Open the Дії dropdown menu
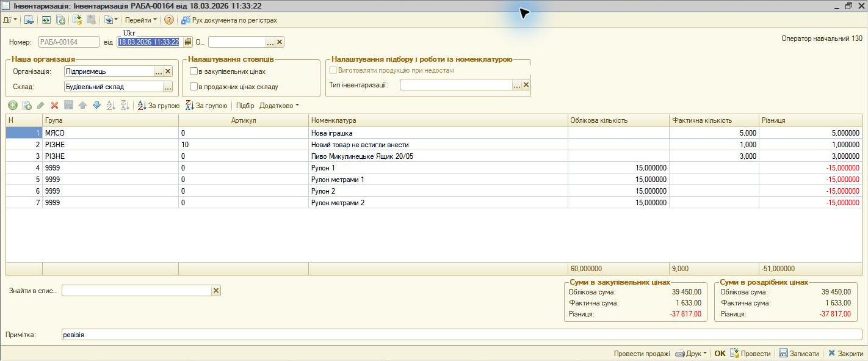The height and width of the screenshot is (361, 868). [10, 20]
